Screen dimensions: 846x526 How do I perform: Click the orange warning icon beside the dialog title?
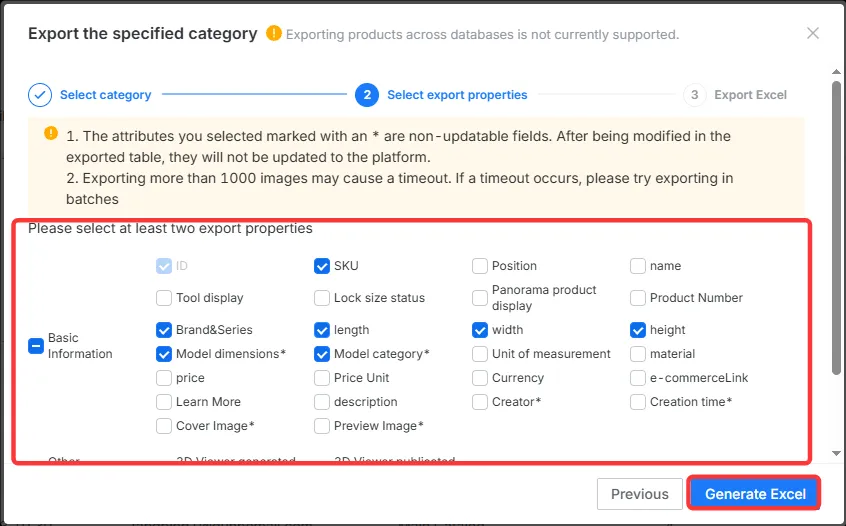274,33
